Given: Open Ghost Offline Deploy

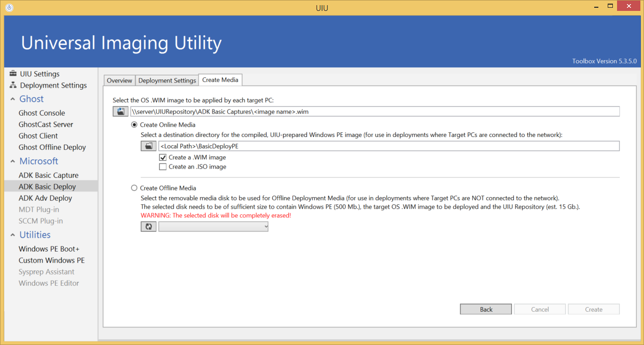Looking at the screenshot, I should pos(52,147).
